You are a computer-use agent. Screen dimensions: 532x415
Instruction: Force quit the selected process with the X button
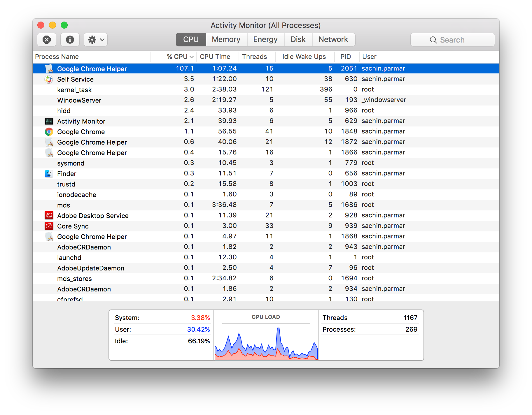coord(47,40)
